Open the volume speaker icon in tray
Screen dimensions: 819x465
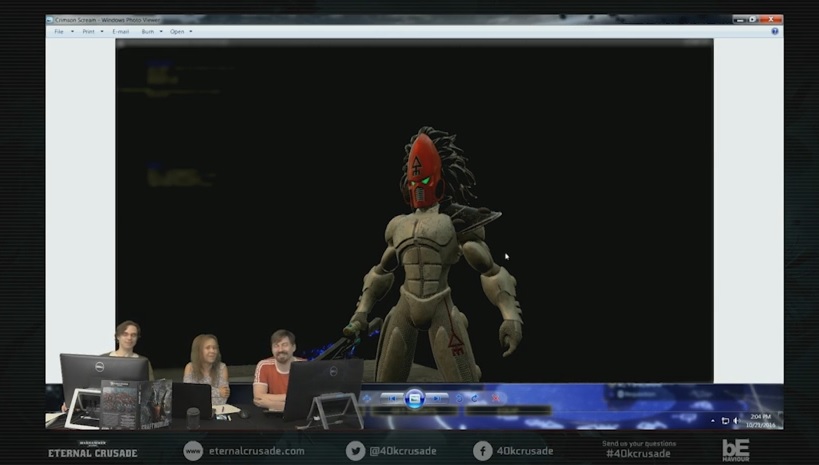736,421
